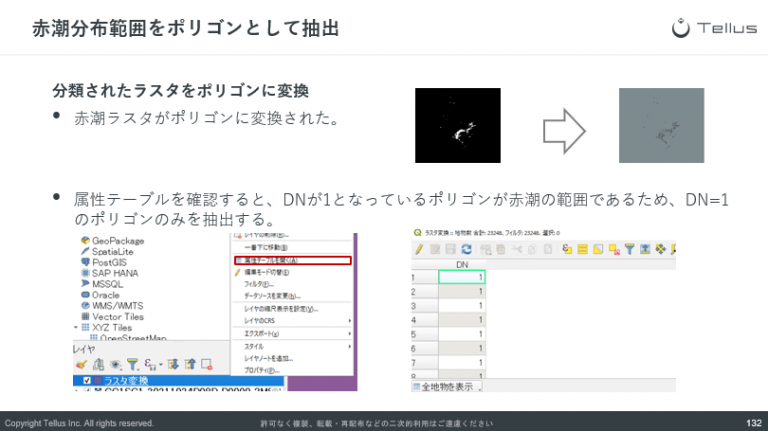This screenshot has width=768, height=431.
Task: Choose 属性テーブルを開く in context menu
Action: [x=293, y=260]
